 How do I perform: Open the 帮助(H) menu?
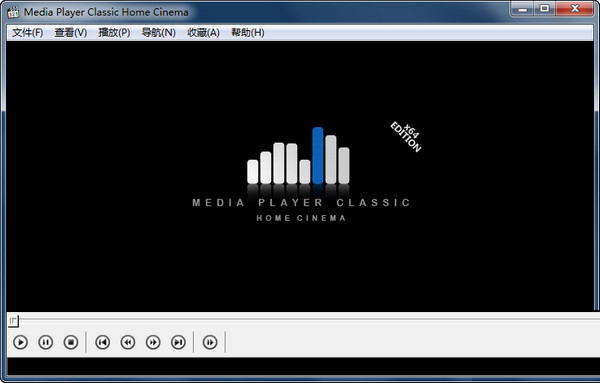(248, 33)
